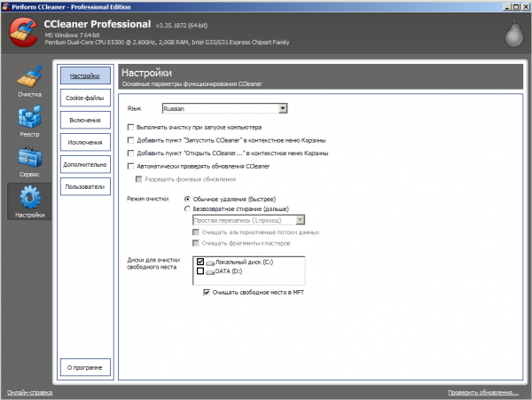Switch to the Настройки settings tab

[x=85, y=75]
